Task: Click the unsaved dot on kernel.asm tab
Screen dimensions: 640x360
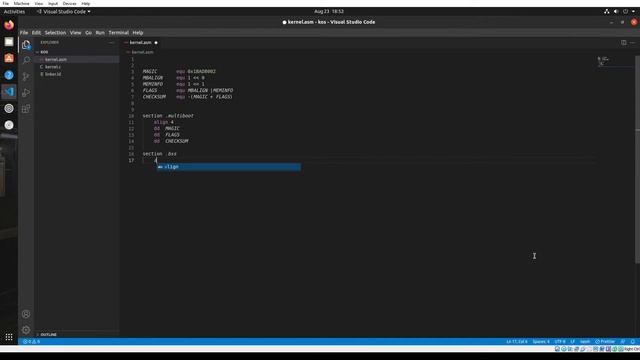Action: [x=156, y=42]
